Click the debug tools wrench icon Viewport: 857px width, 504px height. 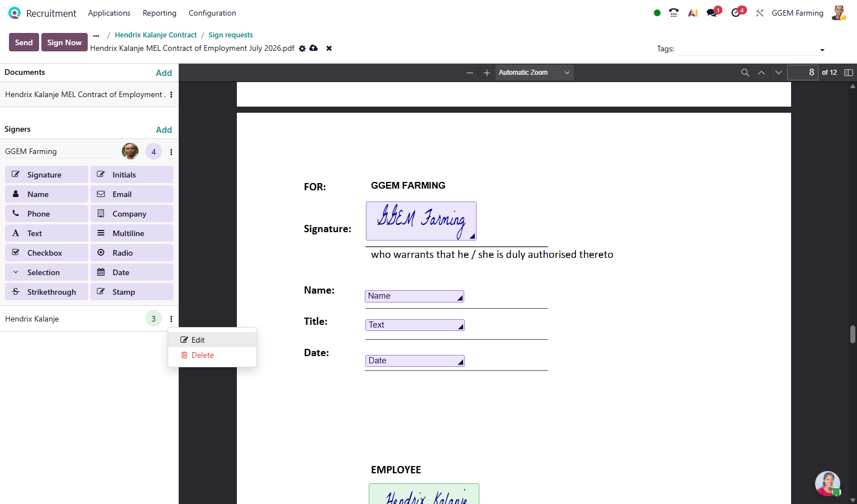click(x=760, y=13)
